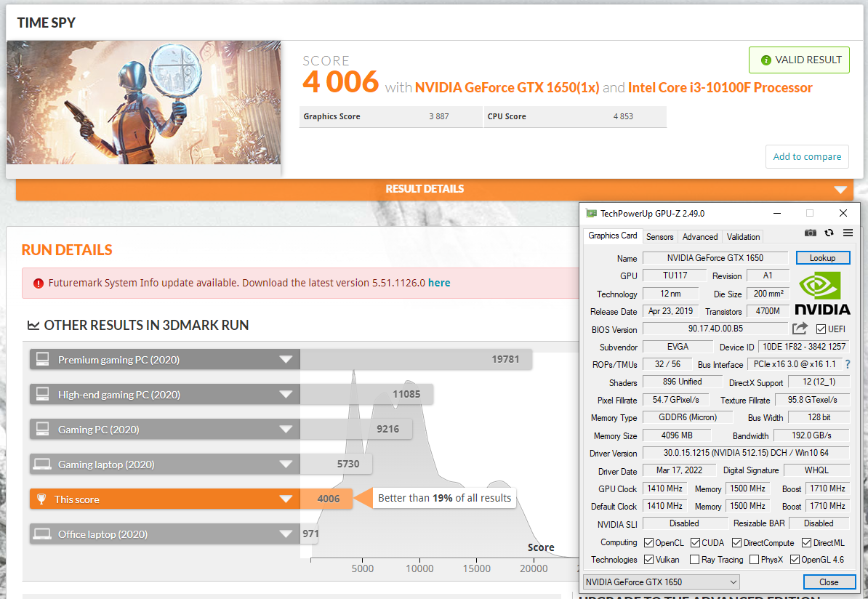868x599 pixels.
Task: Toggle the PhysX checkbox
Action: tap(755, 560)
